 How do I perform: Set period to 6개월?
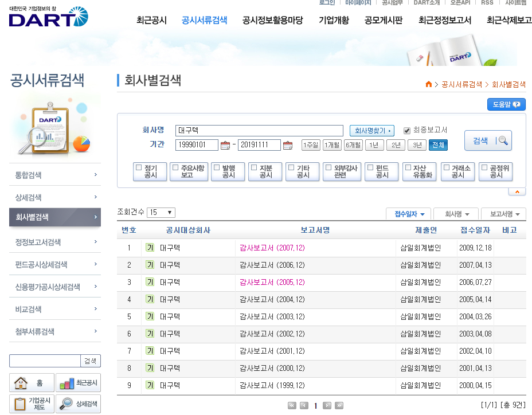point(353,145)
